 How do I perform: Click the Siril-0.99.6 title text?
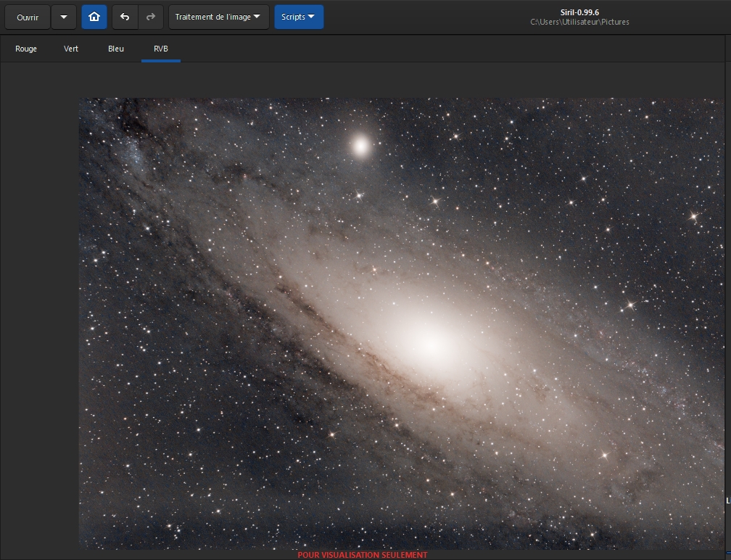click(x=579, y=12)
